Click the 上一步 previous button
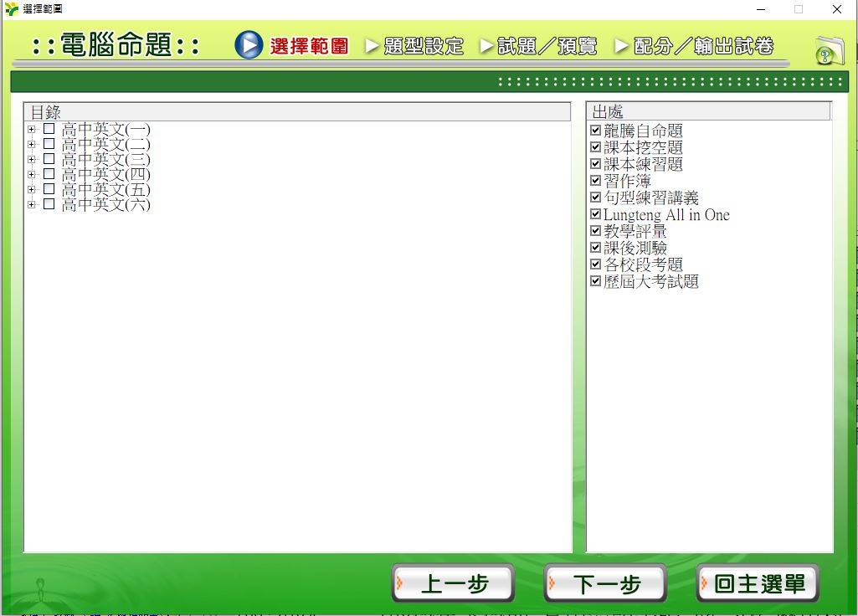This screenshot has width=858, height=616. (453, 583)
